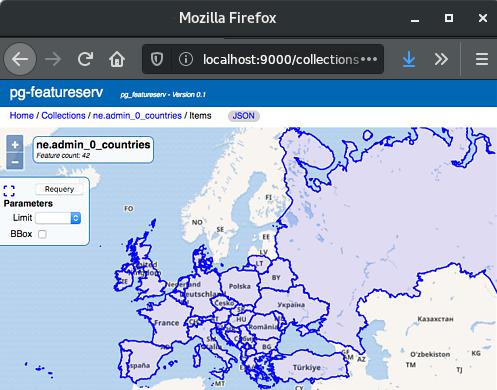Open the tracking protection shield icon
The height and width of the screenshot is (390, 497).
pyautogui.click(x=157, y=59)
